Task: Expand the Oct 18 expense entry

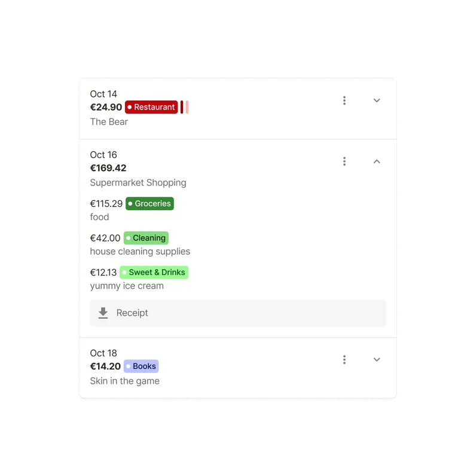Action: coord(377,359)
